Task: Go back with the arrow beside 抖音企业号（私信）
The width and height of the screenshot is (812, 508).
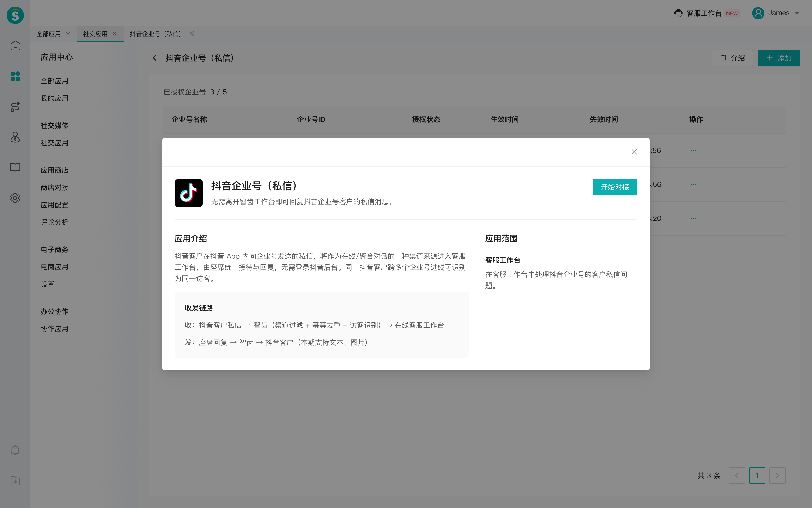Action: (x=155, y=58)
